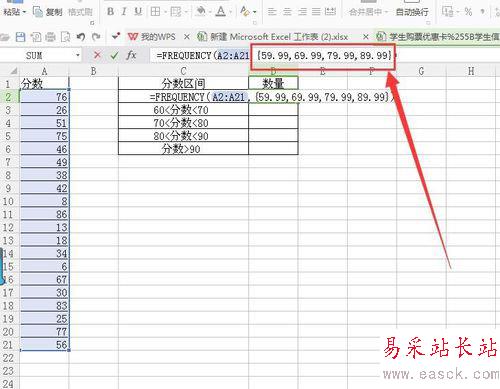Screen dimensions: 500x389
Task: Click cell A21 with value 56
Action: tap(44, 345)
